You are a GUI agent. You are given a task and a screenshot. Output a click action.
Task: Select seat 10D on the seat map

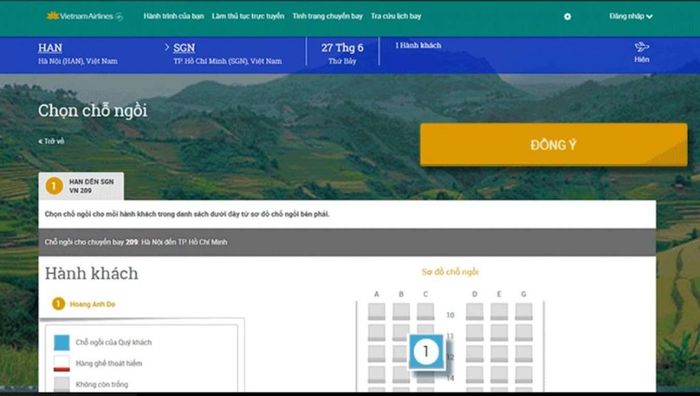click(x=474, y=311)
